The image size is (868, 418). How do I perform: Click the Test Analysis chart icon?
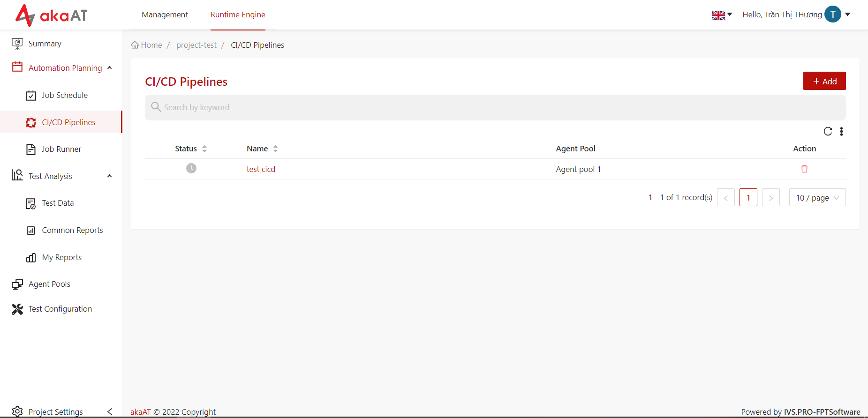(x=17, y=175)
